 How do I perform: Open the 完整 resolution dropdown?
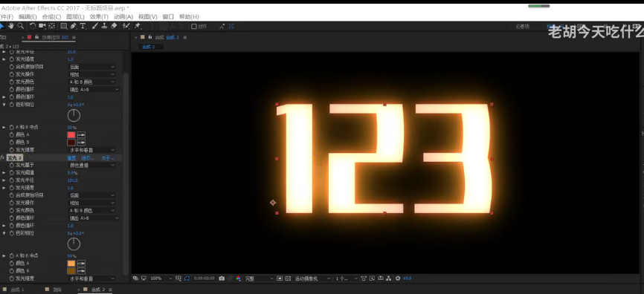(x=259, y=278)
